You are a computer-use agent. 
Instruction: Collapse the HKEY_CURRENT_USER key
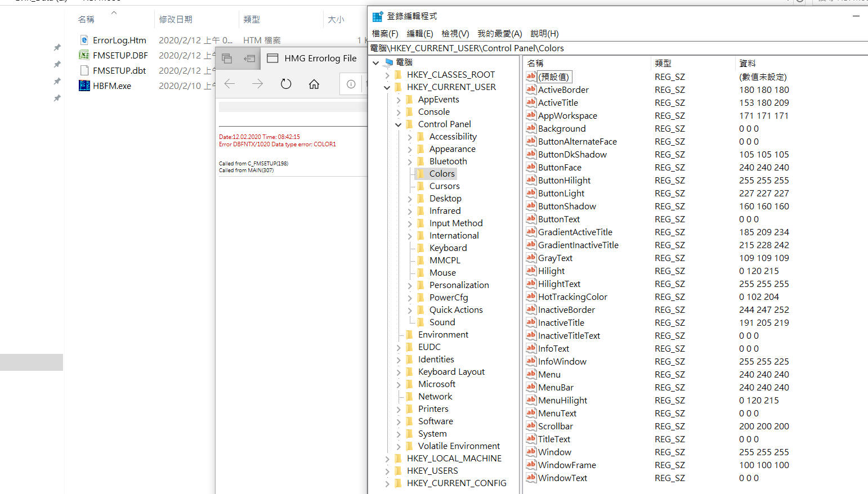pyautogui.click(x=387, y=87)
